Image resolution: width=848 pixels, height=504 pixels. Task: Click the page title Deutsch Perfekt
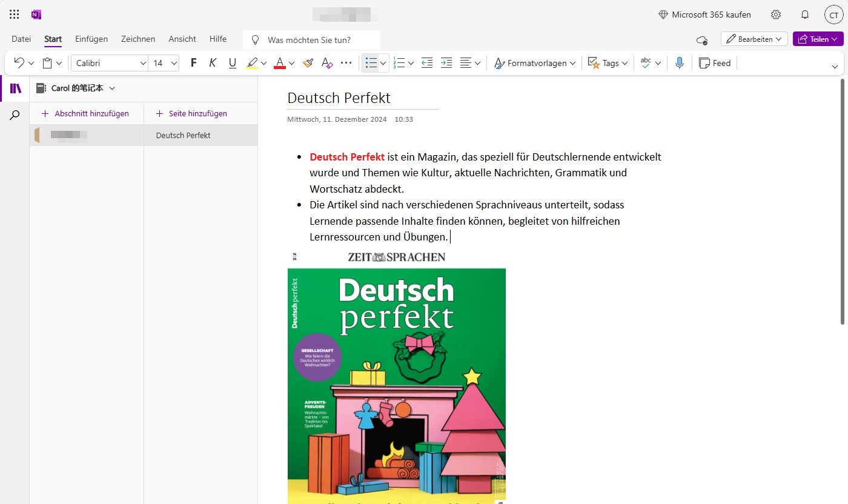[x=339, y=98]
